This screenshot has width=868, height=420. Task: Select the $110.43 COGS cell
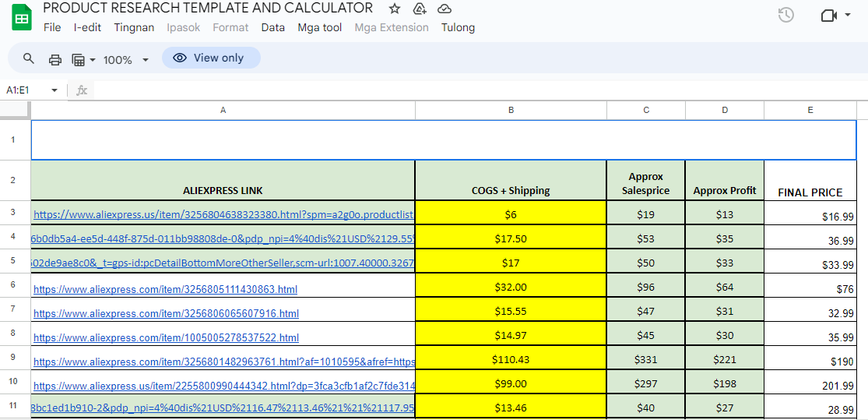click(511, 358)
